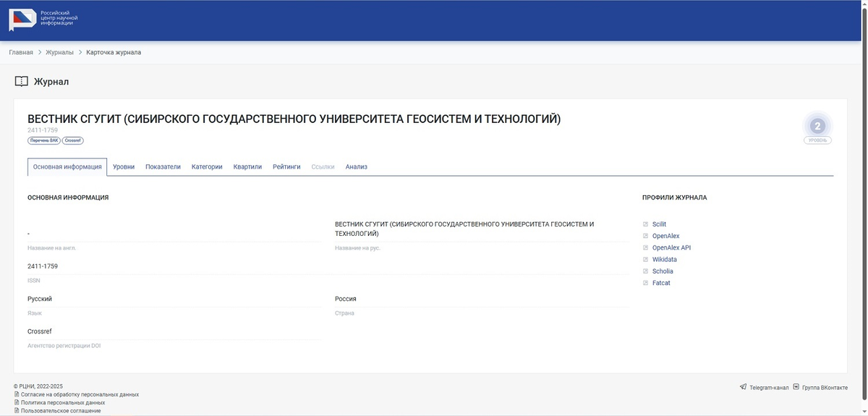The image size is (868, 416).
Task: Open the Анализ tab
Action: 357,166
